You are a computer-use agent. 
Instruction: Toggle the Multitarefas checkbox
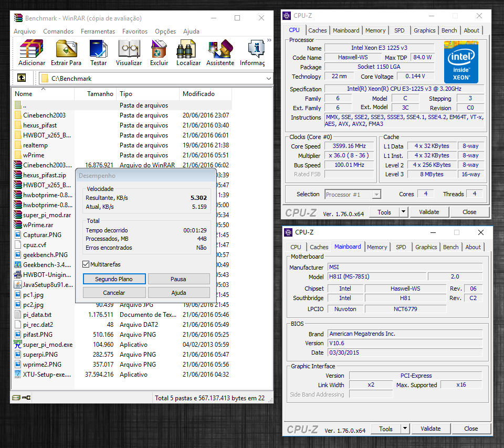point(86,264)
